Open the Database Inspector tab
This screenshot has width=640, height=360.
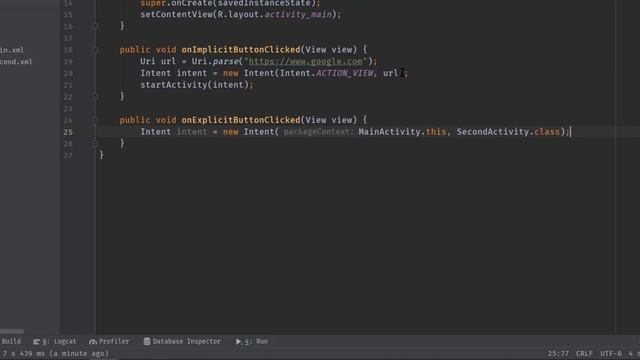(x=182, y=341)
